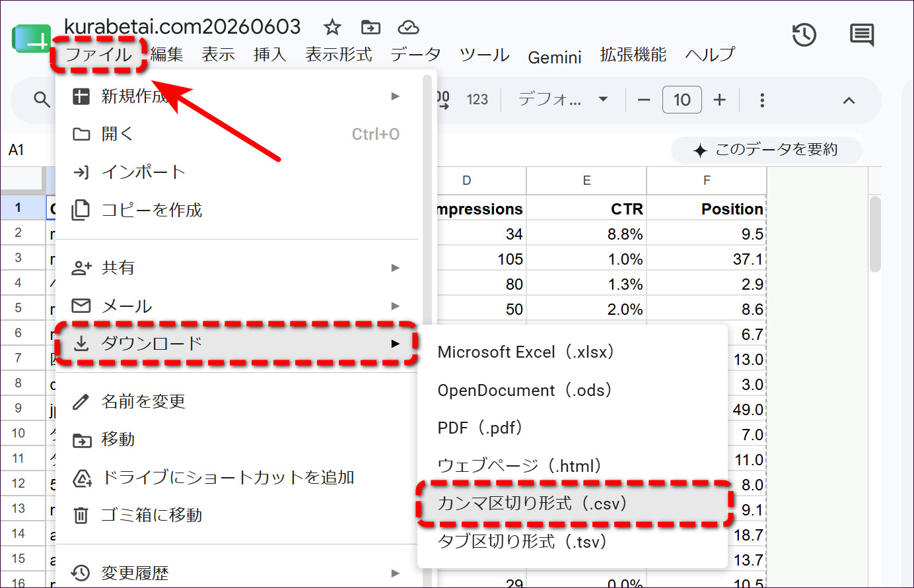Open the default font dropdown
The image size is (914, 588).
[563, 100]
